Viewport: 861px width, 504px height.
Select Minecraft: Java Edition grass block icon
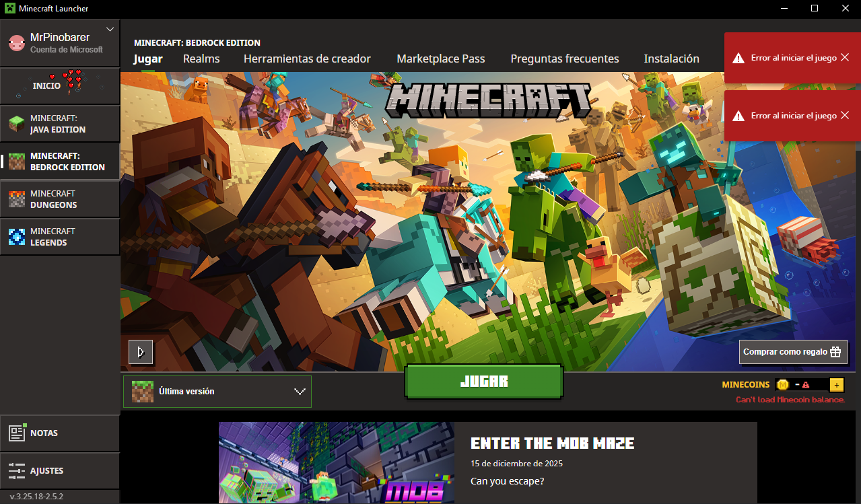coord(17,124)
